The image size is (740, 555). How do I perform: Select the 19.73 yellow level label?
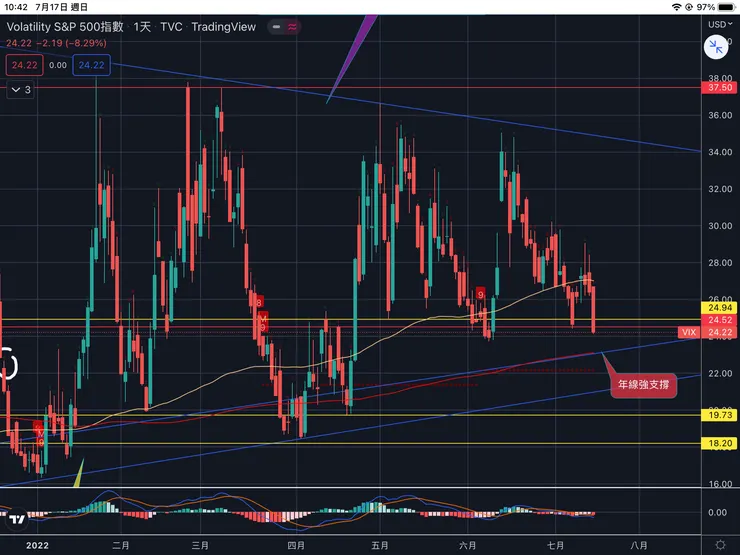coord(720,415)
